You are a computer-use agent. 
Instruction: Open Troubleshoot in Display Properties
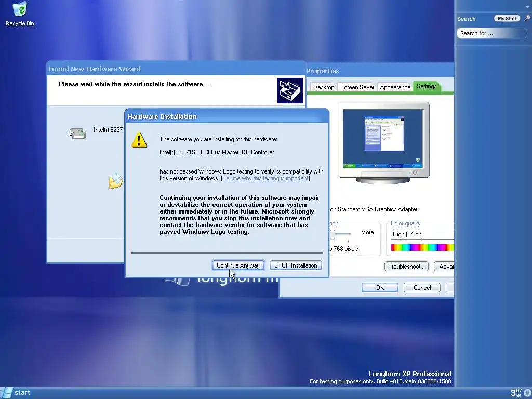[406, 267]
